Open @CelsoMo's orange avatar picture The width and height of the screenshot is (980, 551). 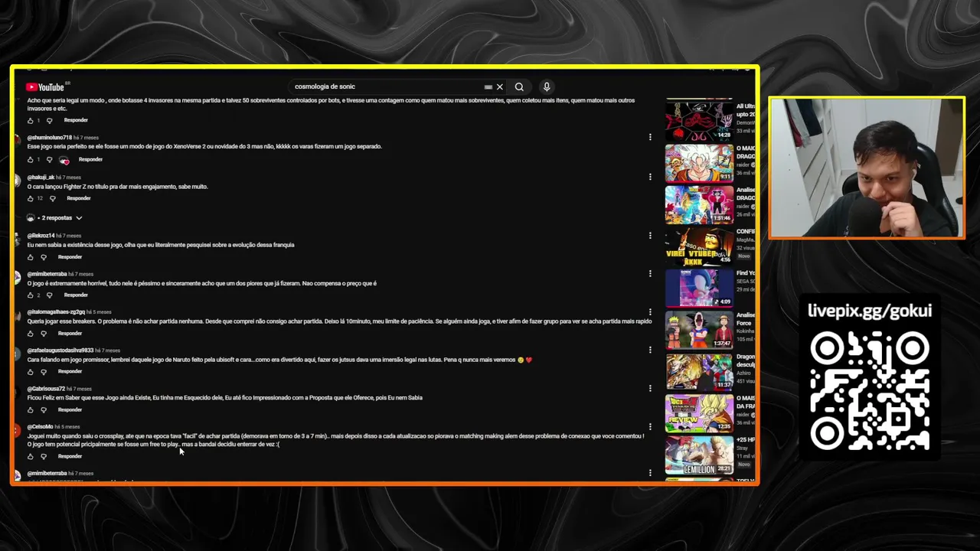pos(16,431)
